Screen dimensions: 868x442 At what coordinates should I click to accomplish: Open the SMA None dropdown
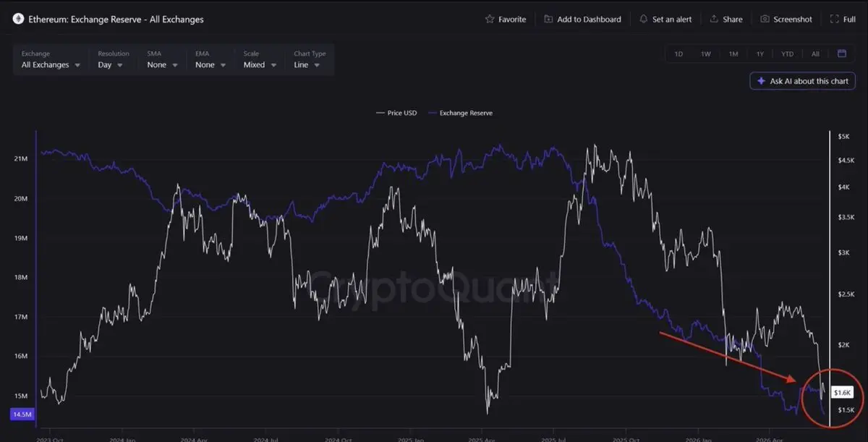click(x=162, y=59)
